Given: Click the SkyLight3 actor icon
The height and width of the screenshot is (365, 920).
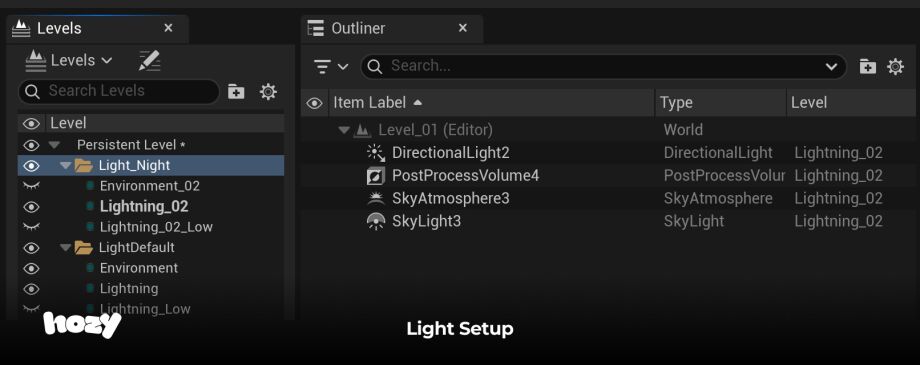Looking at the screenshot, I should coord(376,222).
